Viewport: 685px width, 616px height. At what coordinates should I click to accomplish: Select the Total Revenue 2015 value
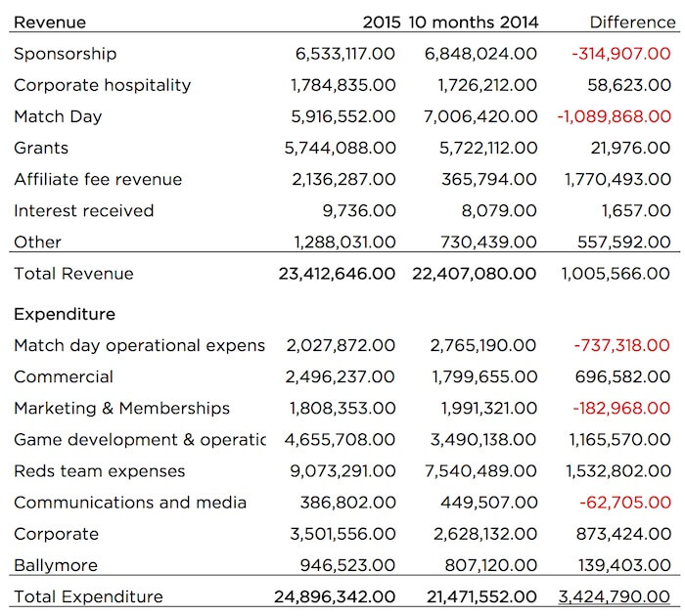[x=337, y=274]
